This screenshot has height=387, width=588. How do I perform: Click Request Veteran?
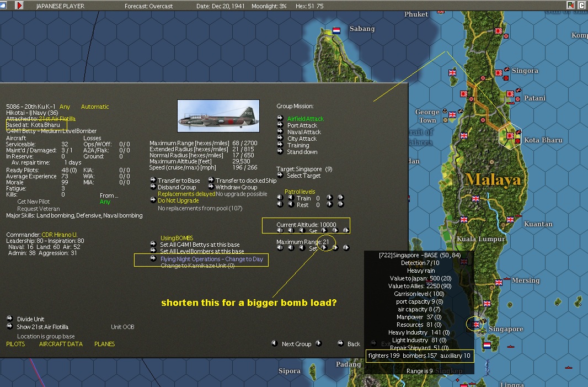click(38, 209)
